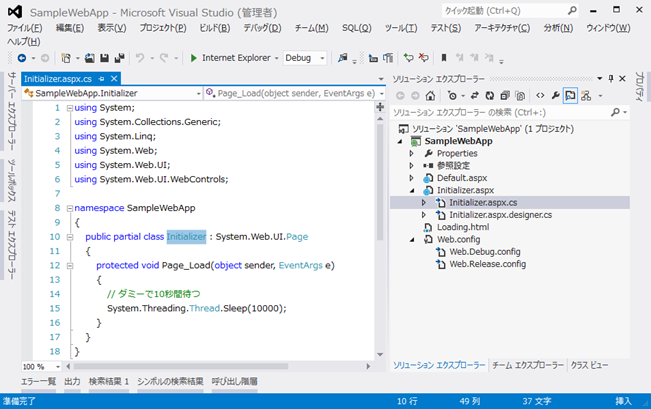The height and width of the screenshot is (409, 651).
Task: Toggle auto-hide pin on Solution Explorer panel
Action: pyautogui.click(x=611, y=78)
